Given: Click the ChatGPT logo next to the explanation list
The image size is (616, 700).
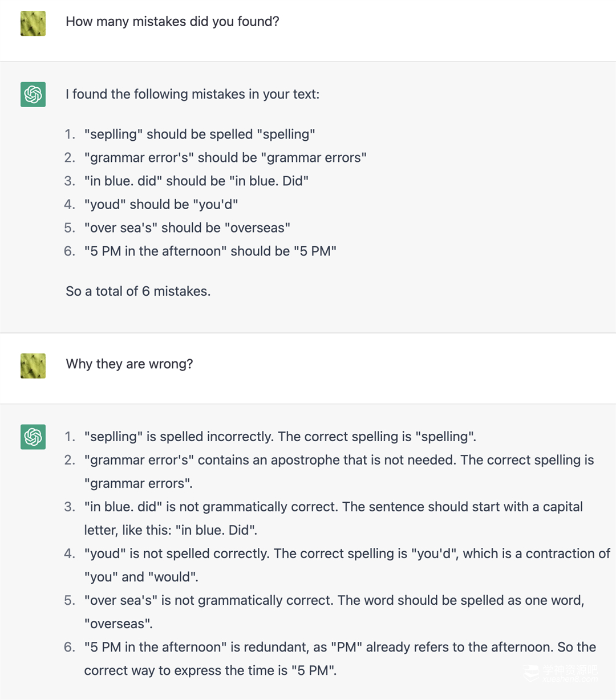Looking at the screenshot, I should tap(33, 437).
